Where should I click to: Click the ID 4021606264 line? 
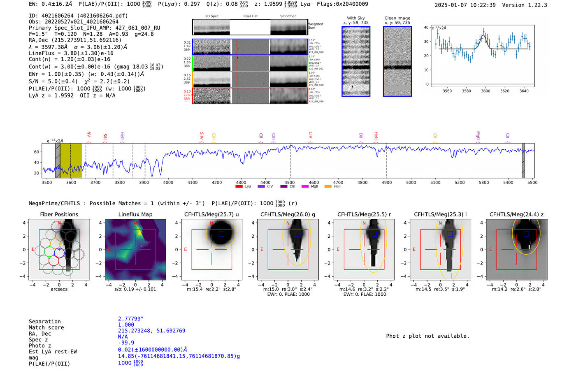click(x=78, y=16)
